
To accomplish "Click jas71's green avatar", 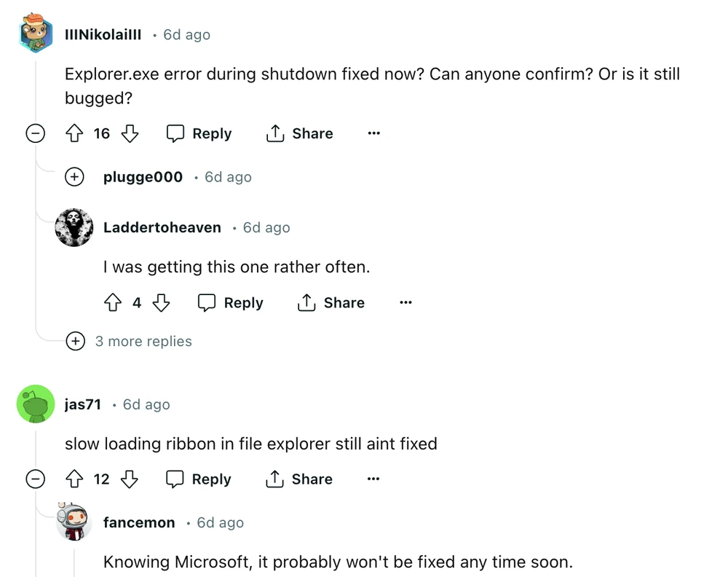I will point(36,404).
